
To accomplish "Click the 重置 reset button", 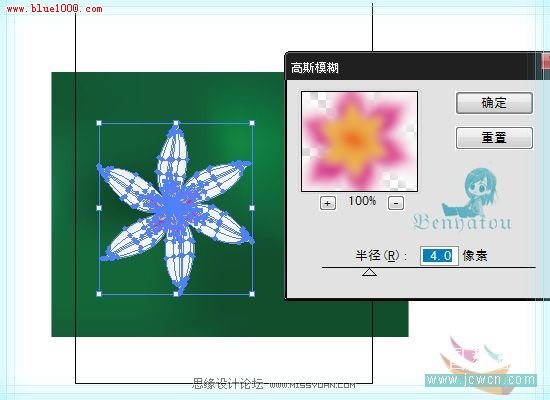I will (494, 138).
